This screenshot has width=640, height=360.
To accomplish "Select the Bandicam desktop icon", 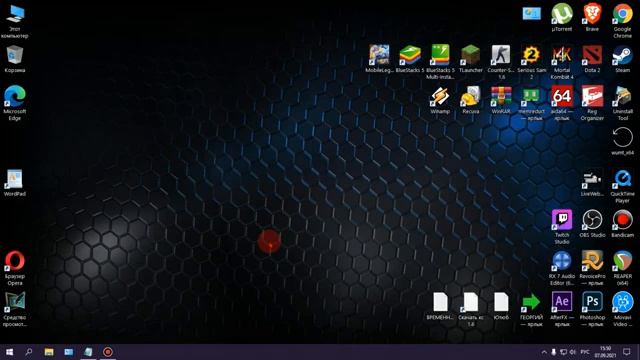I will pos(622,224).
